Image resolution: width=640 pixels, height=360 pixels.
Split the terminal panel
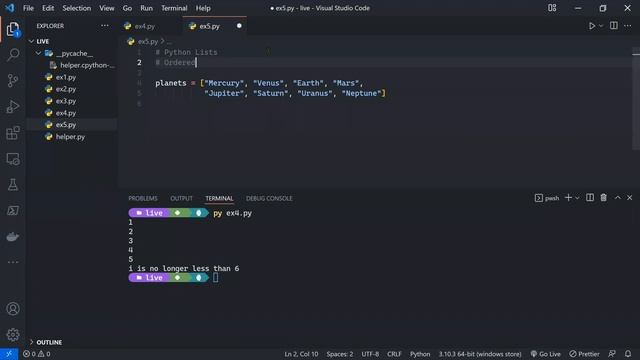(590, 198)
